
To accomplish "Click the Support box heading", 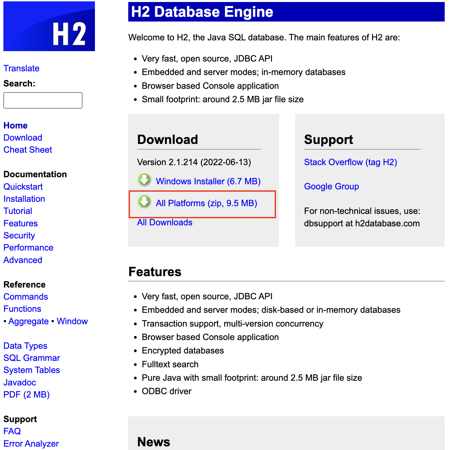I will pyautogui.click(x=329, y=140).
